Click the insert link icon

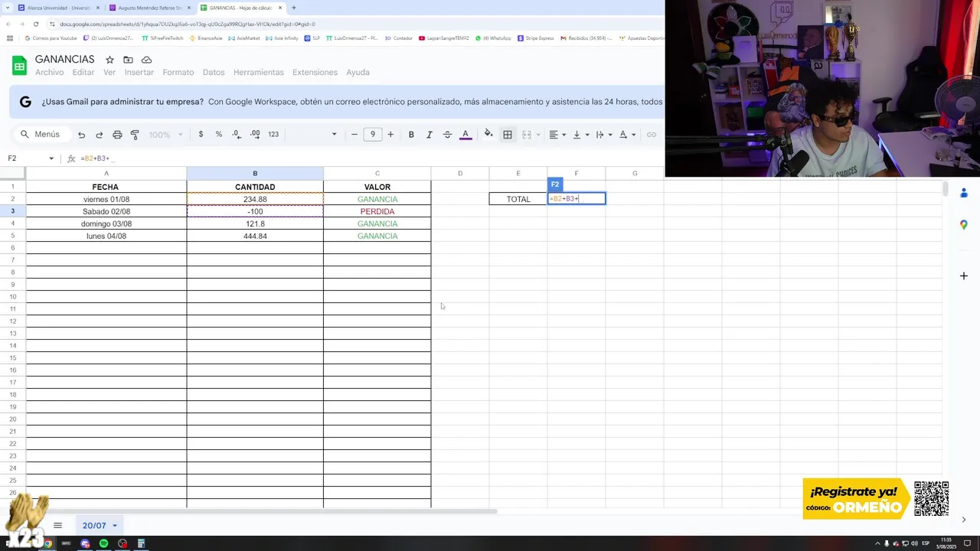coord(652,135)
